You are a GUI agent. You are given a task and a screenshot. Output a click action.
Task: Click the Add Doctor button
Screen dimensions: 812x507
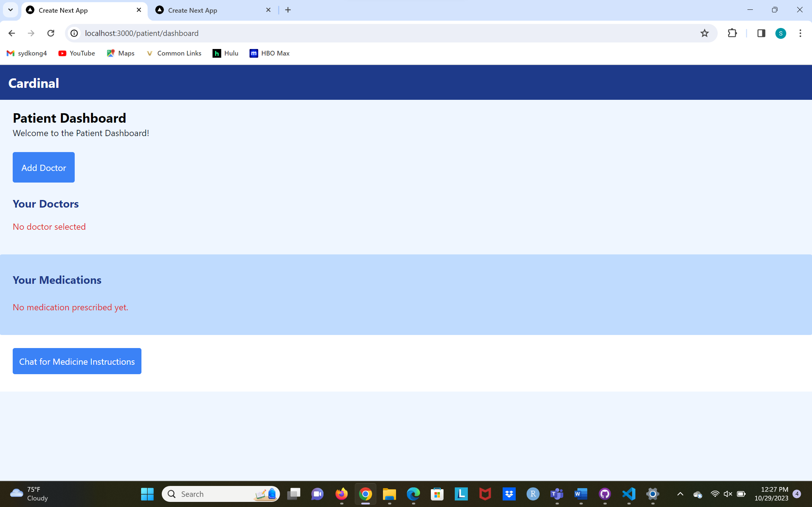pos(44,167)
